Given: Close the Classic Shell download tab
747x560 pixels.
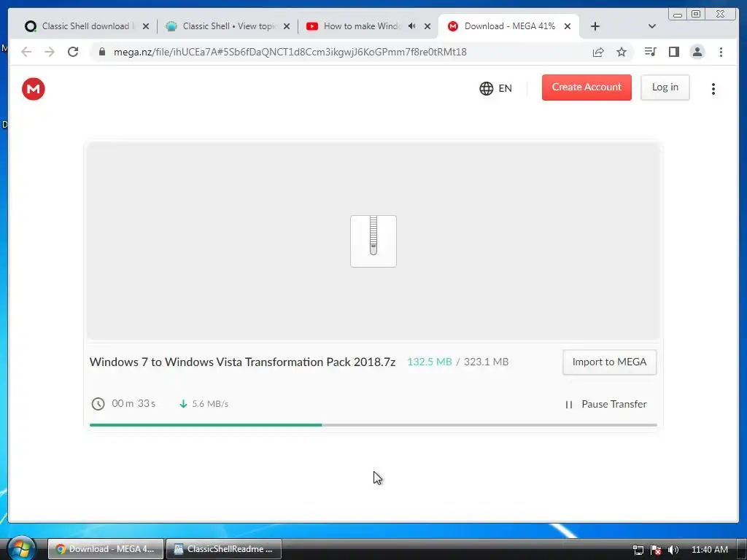Looking at the screenshot, I should (146, 27).
